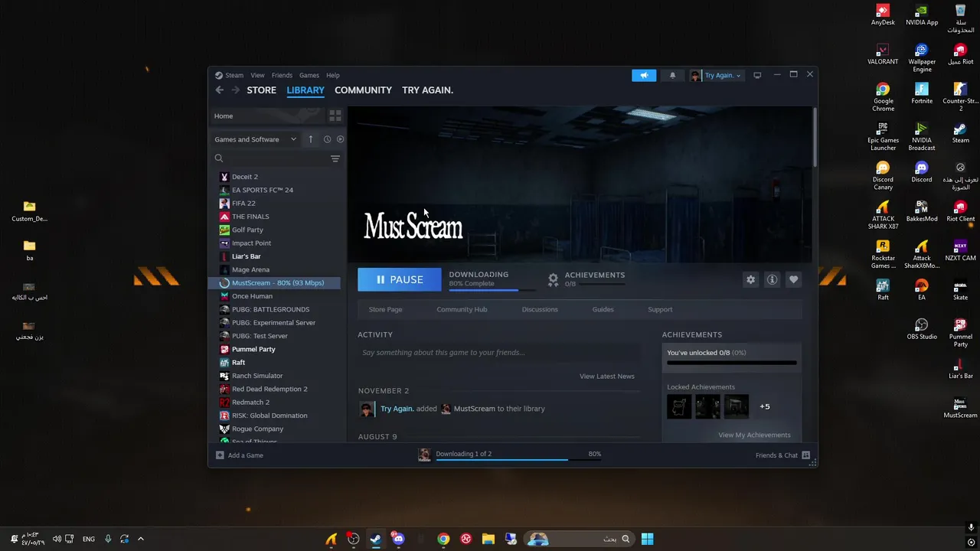Viewport: 980px width, 551px height.
Task: Select Pummel Party in the library list
Action: tap(253, 349)
